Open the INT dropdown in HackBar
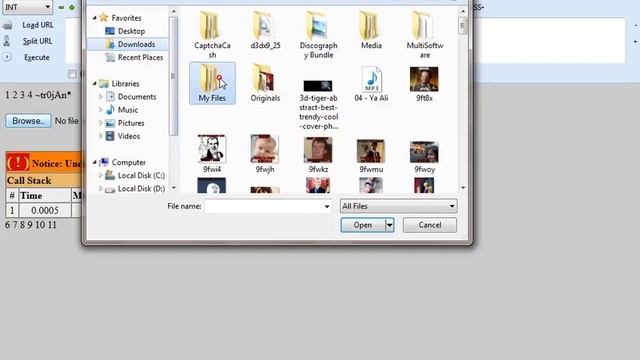 (27, 7)
